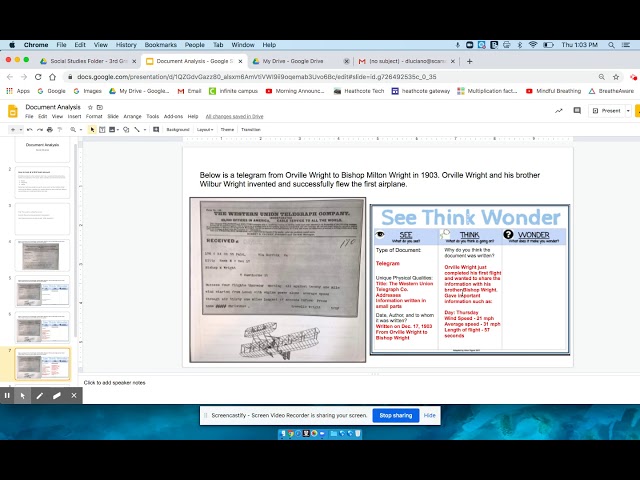Click the Theme button
This screenshot has width=640, height=480.
pyautogui.click(x=227, y=129)
